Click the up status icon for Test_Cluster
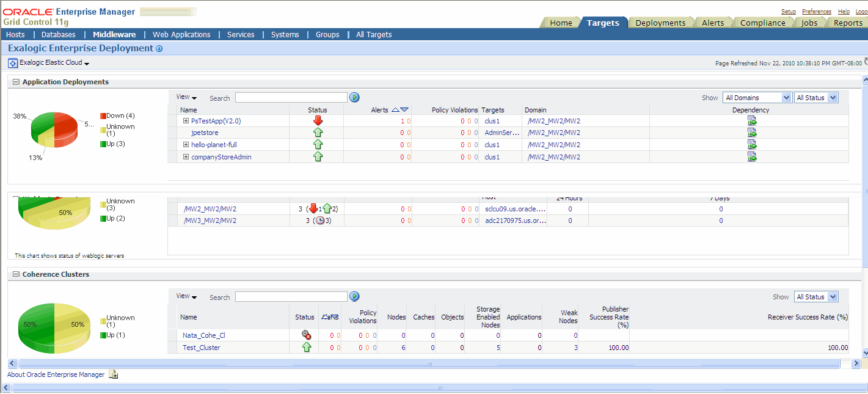The image size is (868, 394). [307, 347]
